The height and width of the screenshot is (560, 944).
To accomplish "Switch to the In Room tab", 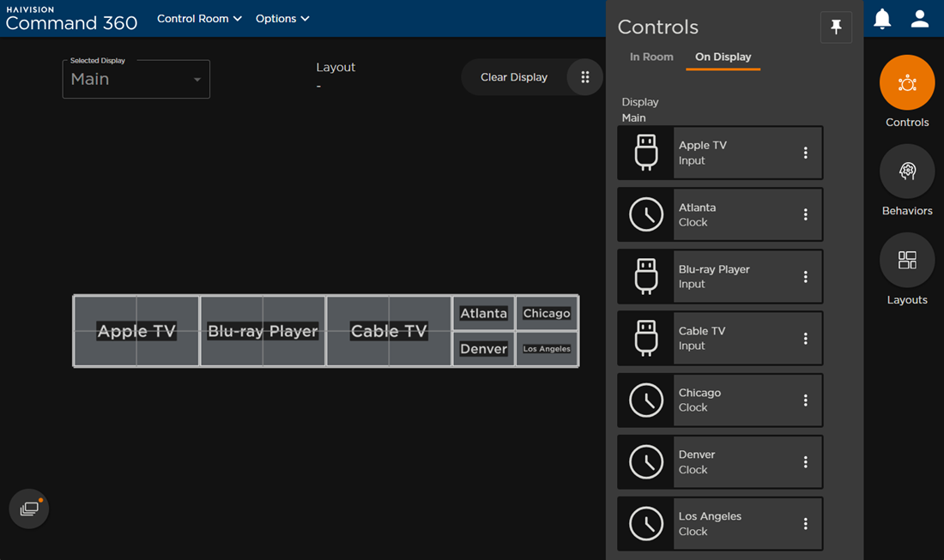I will (651, 57).
